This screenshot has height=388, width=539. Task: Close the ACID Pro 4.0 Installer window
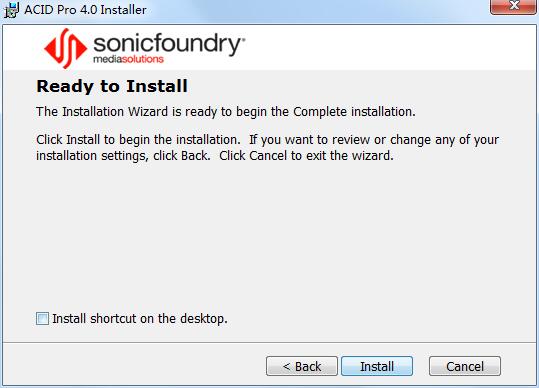(514, 7)
